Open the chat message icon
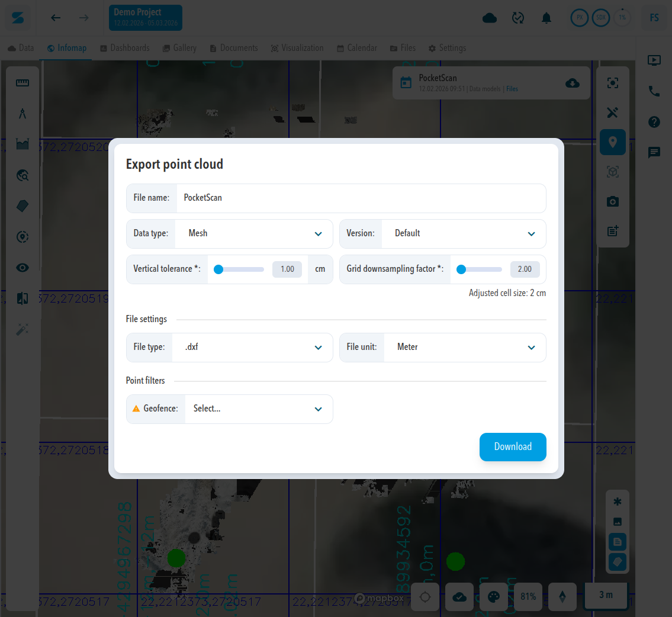This screenshot has width=672, height=617. pyautogui.click(x=654, y=153)
